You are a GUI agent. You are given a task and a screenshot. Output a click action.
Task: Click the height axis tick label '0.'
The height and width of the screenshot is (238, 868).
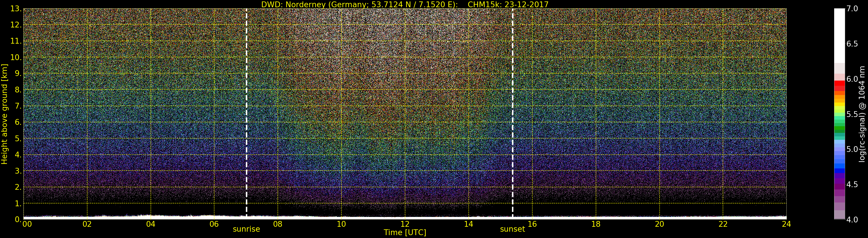18,220
